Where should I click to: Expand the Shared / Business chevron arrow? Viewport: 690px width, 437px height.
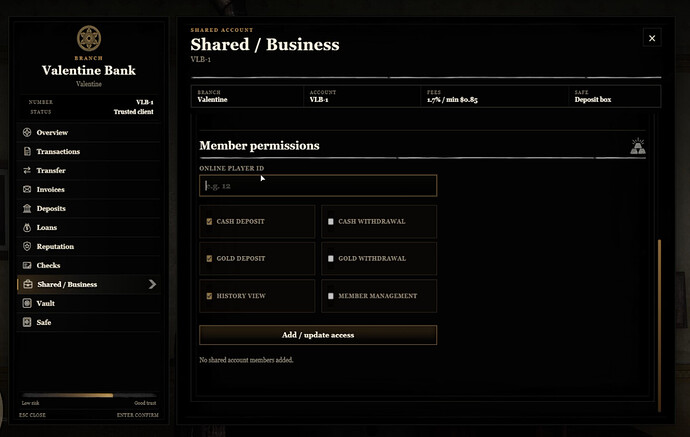pyautogui.click(x=152, y=284)
